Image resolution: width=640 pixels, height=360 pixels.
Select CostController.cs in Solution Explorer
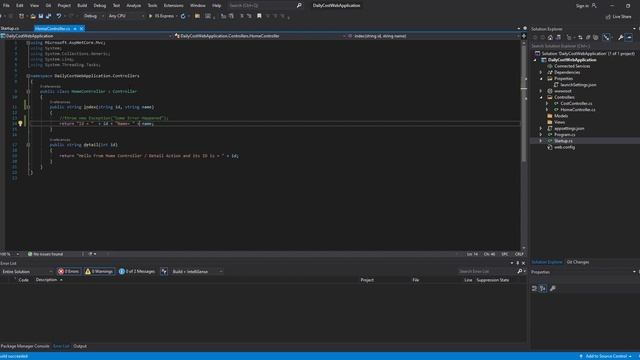click(576, 104)
